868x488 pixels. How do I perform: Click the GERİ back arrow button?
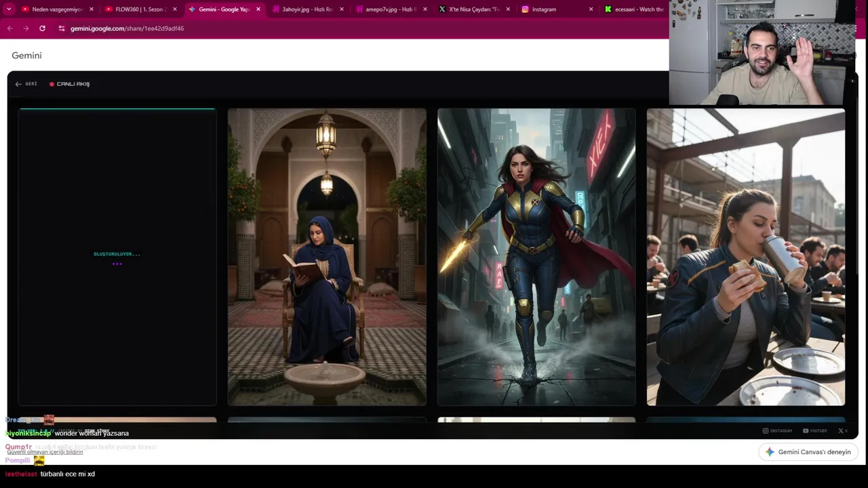pyautogui.click(x=26, y=84)
